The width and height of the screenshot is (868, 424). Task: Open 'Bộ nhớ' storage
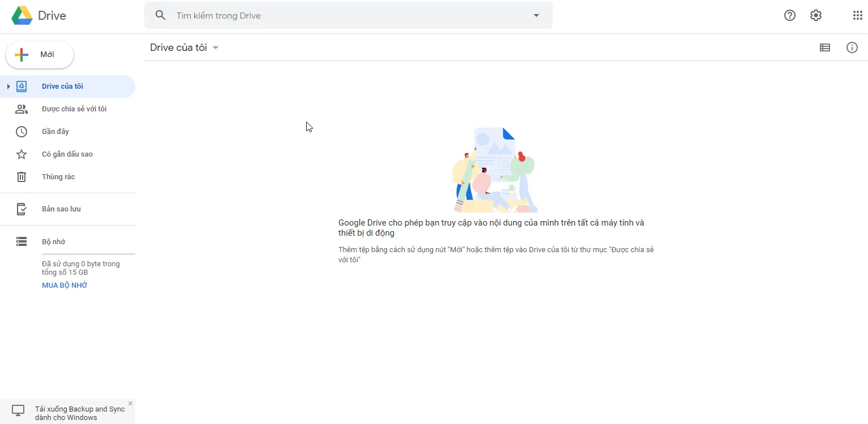(67, 242)
